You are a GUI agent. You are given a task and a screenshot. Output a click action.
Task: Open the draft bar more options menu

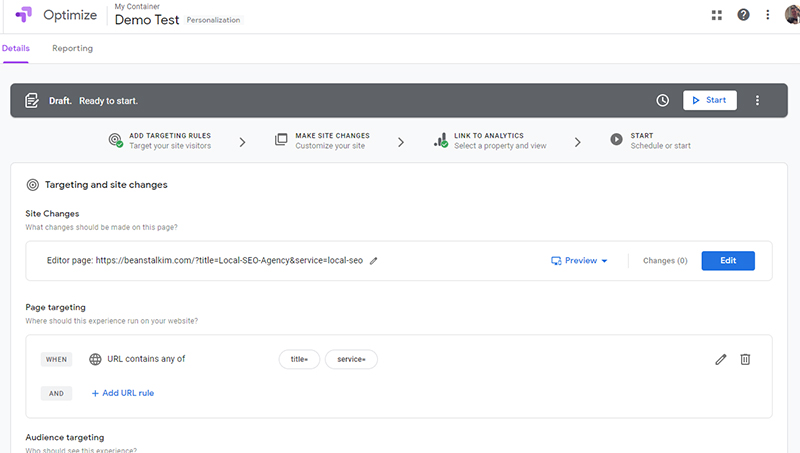tap(757, 100)
